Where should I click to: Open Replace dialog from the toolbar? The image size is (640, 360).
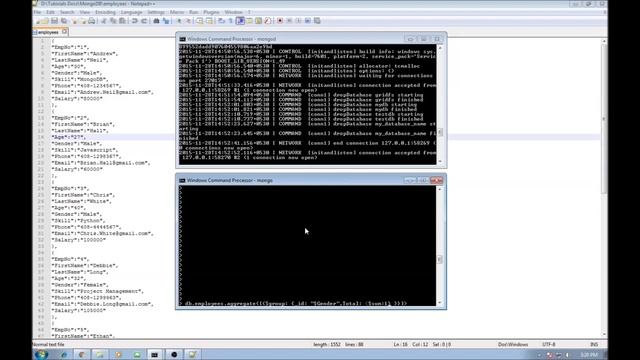coord(166,21)
